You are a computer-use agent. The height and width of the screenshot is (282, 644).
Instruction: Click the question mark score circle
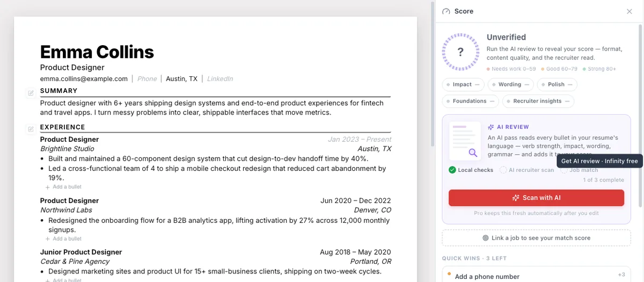[x=460, y=52]
